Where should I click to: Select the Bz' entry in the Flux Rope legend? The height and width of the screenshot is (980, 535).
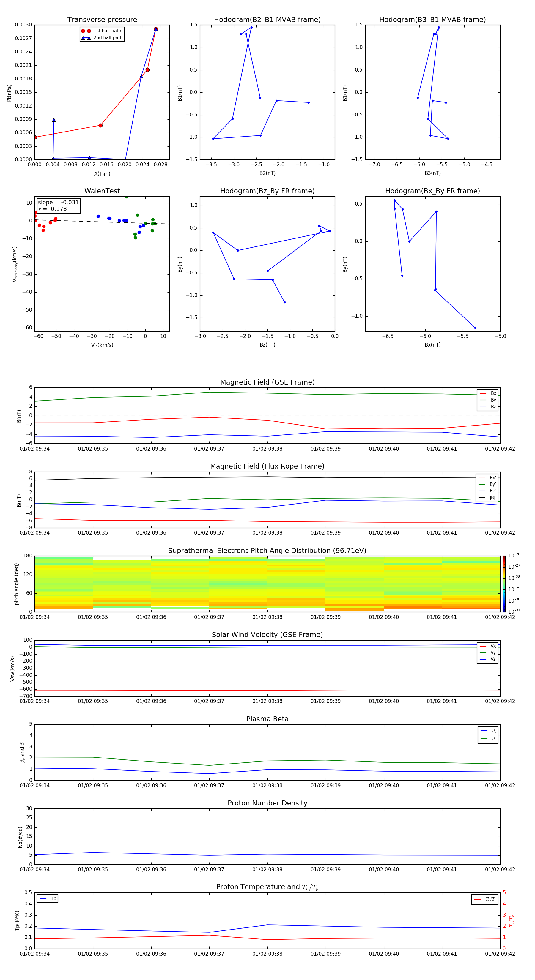point(487,491)
